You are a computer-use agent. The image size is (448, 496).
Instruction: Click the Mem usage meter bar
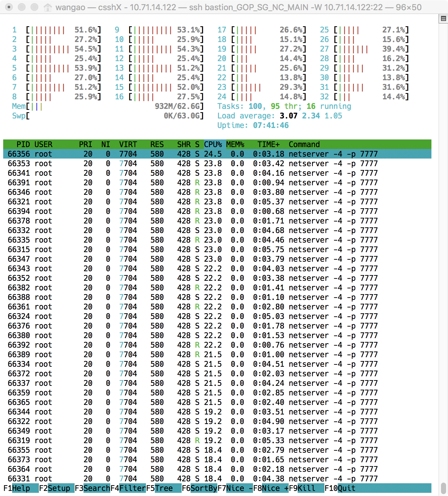click(x=108, y=106)
